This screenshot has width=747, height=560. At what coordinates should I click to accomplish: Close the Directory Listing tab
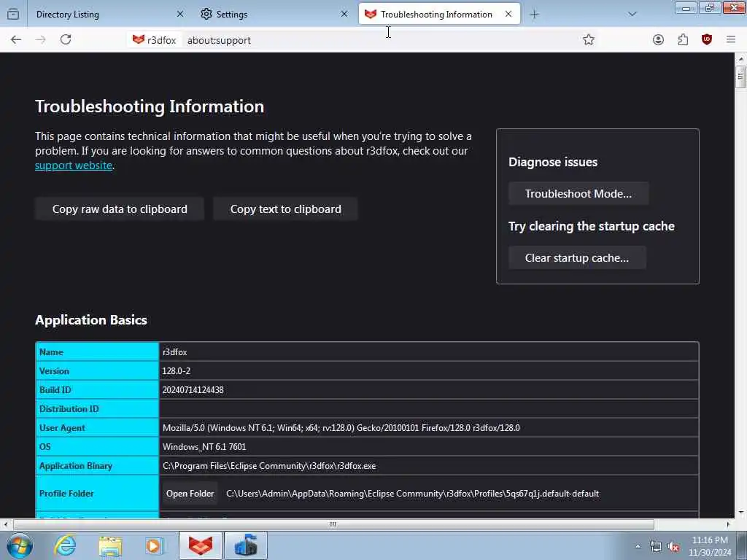coord(180,15)
